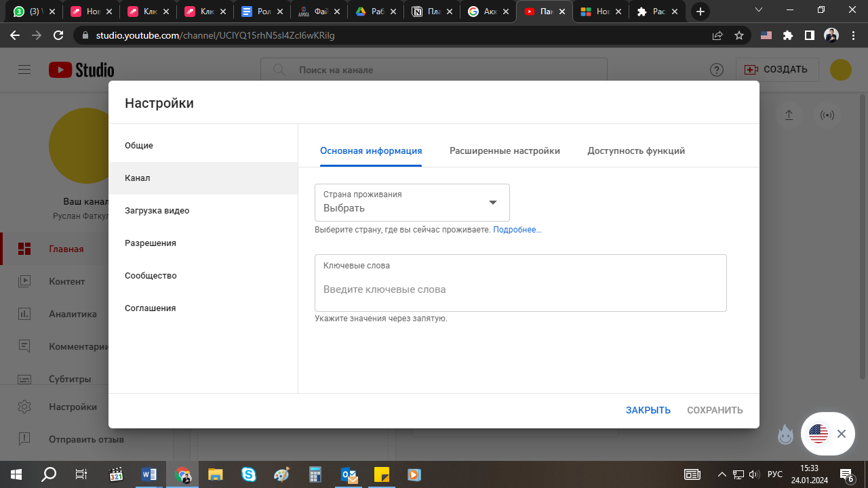Open the Доступность функций tab
Image resolution: width=868 pixels, height=488 pixels.
(x=635, y=150)
